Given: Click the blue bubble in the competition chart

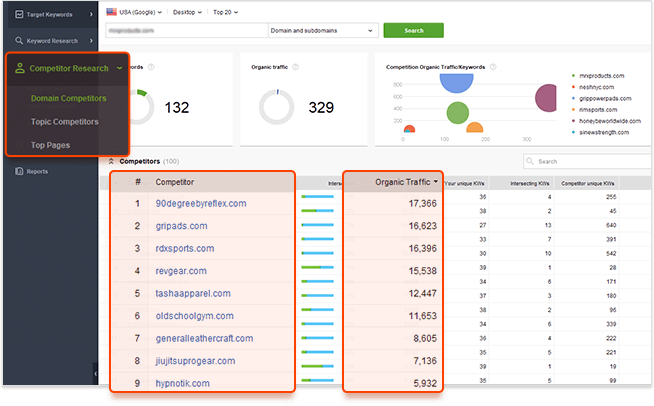Looking at the screenshot, I should (x=456, y=82).
